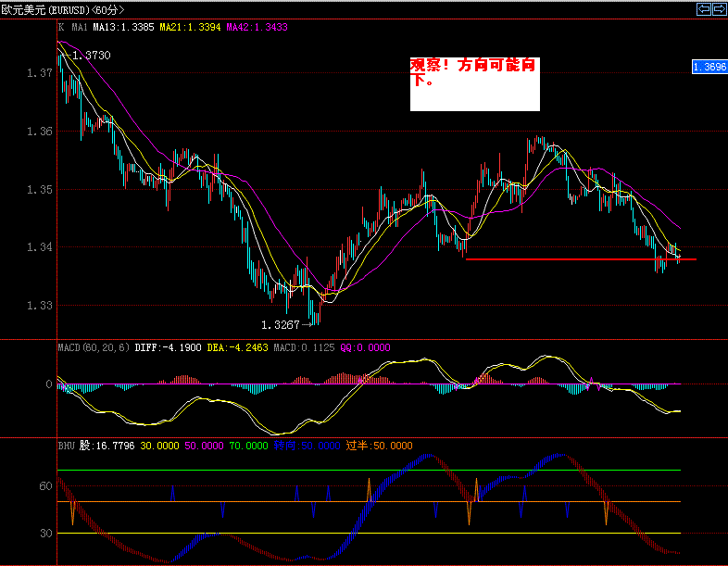The width and height of the screenshot is (728, 566).
Task: Click the BHU indicator title
Action: pos(67,446)
